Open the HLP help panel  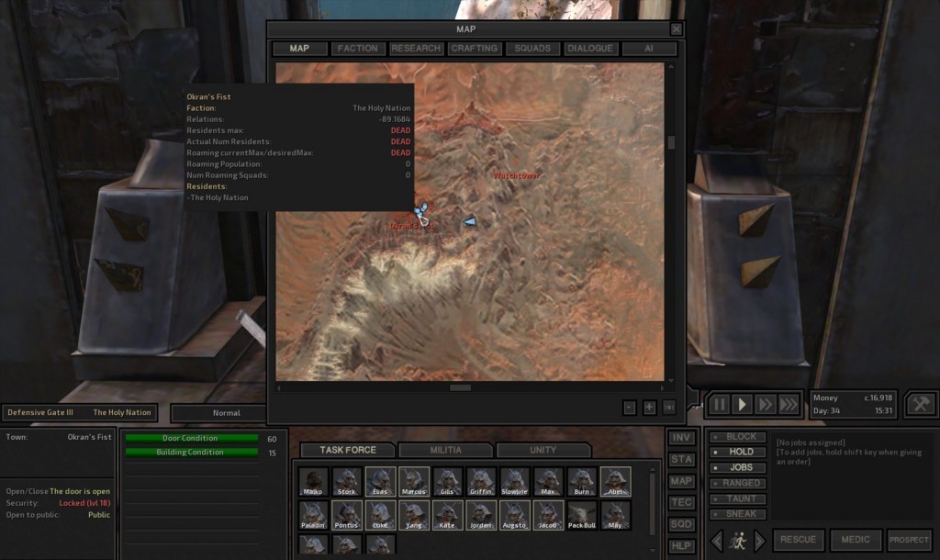[x=681, y=545]
